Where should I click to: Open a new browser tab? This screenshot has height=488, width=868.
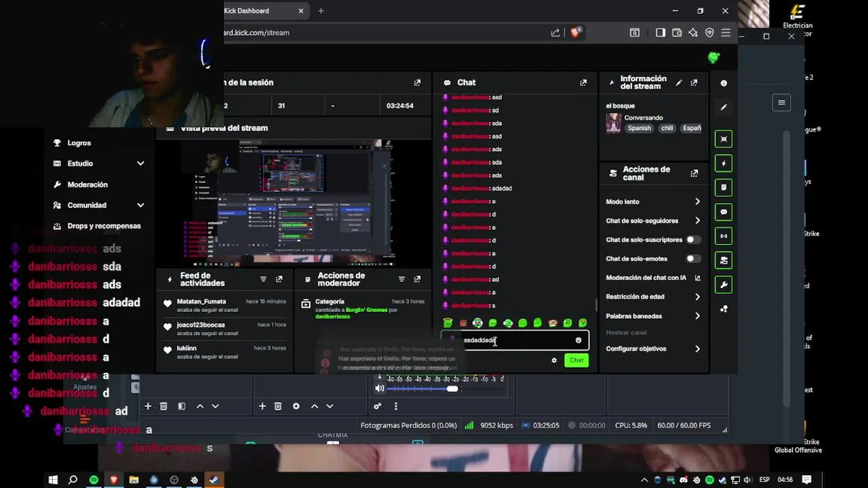coord(321,11)
